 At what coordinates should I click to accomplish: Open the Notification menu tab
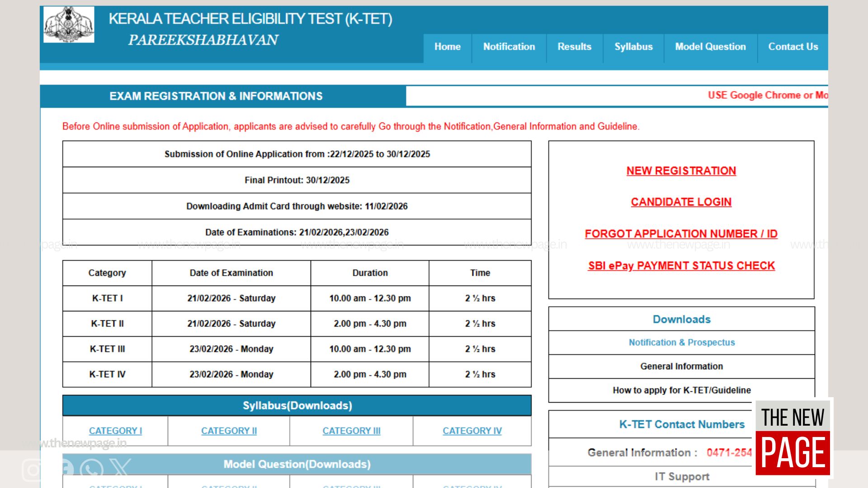tap(509, 47)
